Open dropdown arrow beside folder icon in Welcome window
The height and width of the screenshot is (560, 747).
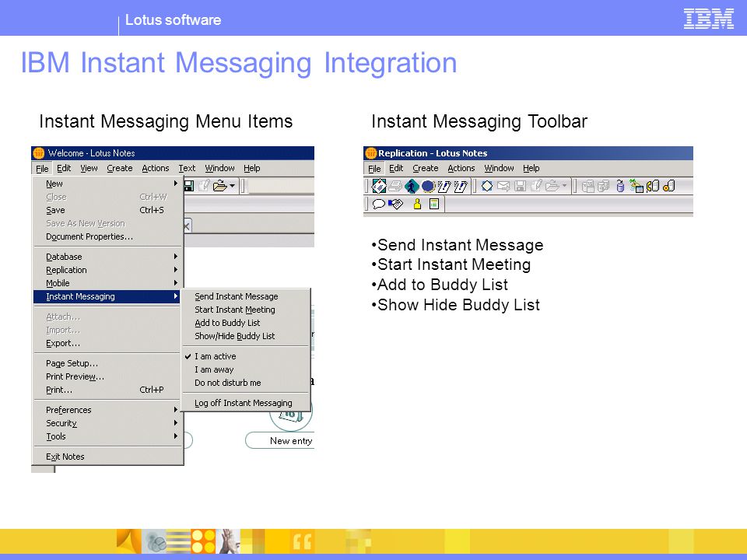(232, 186)
